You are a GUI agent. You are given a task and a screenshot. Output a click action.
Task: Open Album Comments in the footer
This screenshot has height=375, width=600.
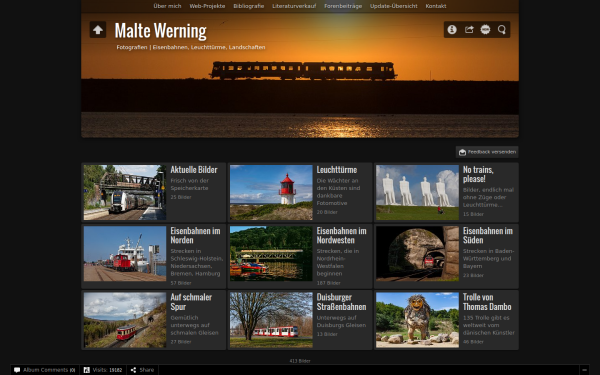tap(44, 370)
